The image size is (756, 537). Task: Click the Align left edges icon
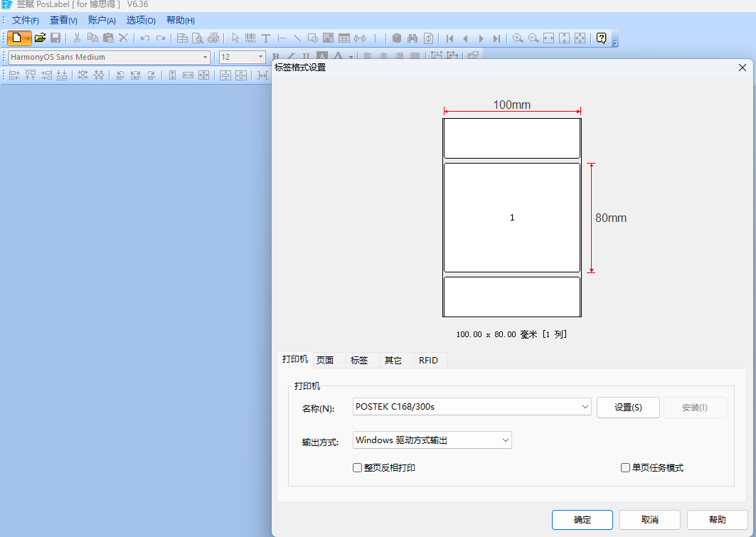coord(14,75)
